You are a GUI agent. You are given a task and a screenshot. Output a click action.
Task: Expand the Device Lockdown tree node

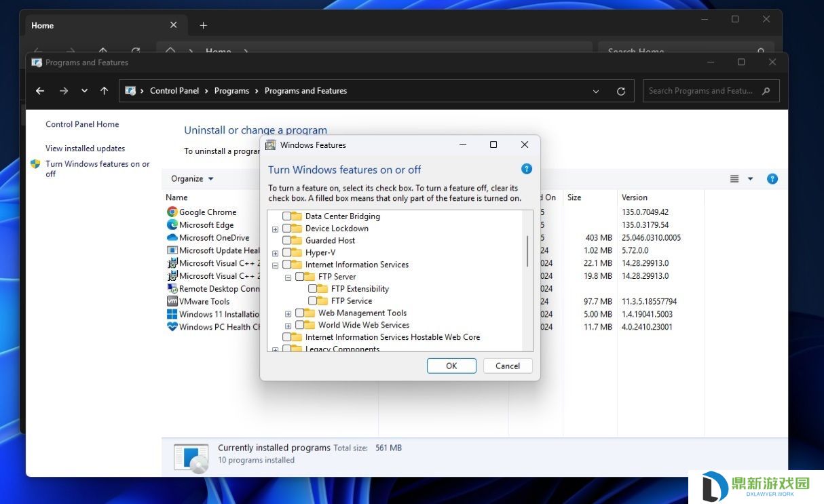click(x=275, y=229)
